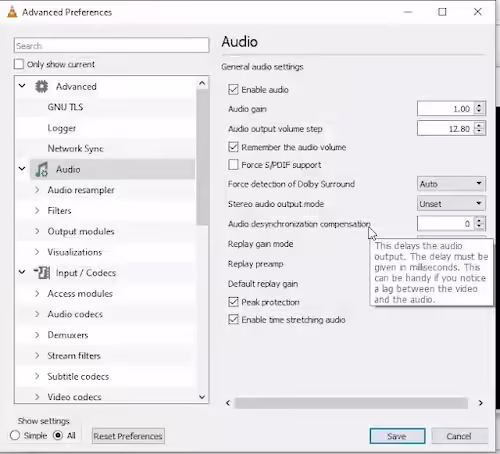
Task: Click Default replay gain label
Action: click(263, 284)
